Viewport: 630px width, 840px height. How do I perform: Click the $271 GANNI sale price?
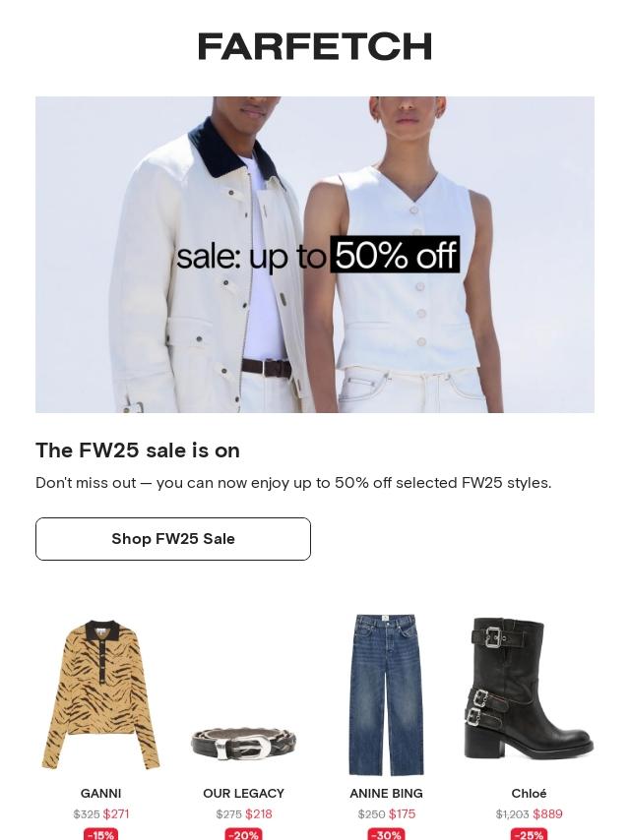[116, 814]
